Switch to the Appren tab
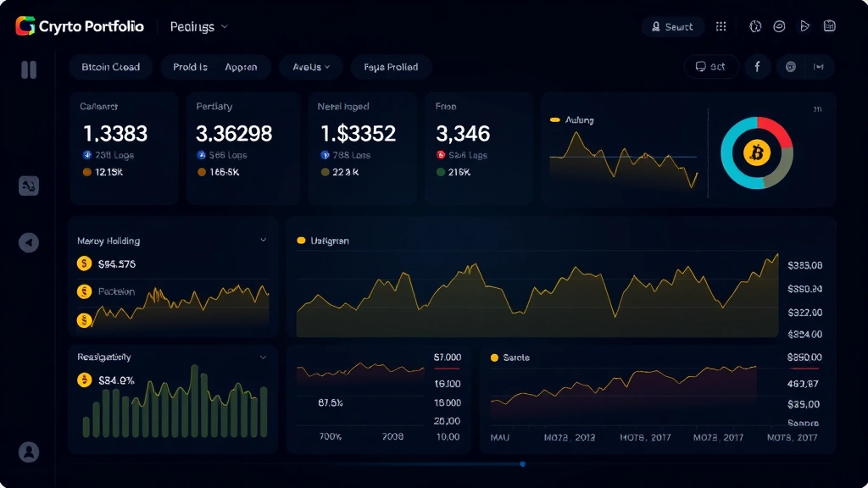Viewport: 868px width, 488px height. [242, 66]
